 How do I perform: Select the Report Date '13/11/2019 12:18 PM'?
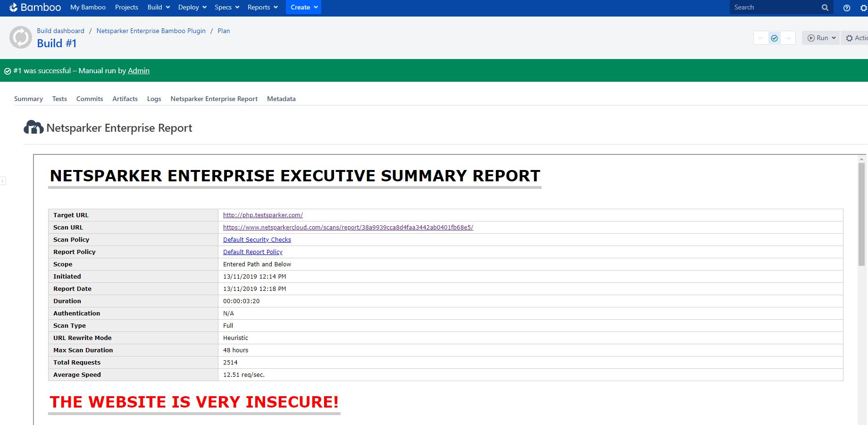[255, 289]
